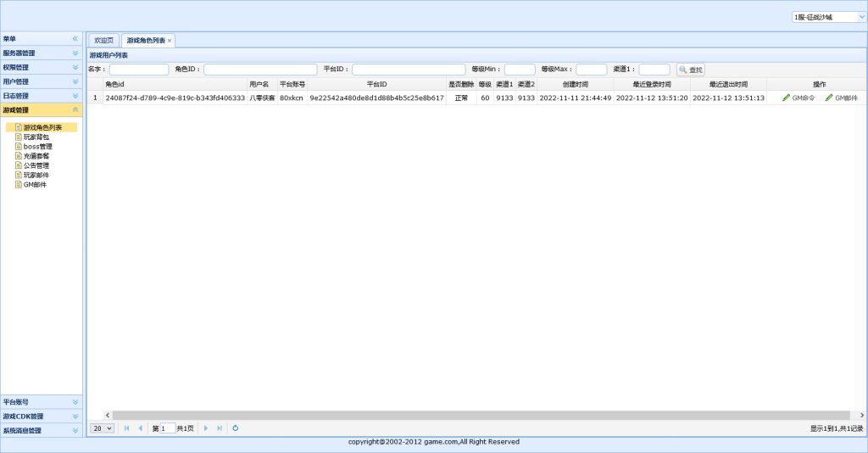868x453 pixels.
Task: Click the GM命令 pencil icon
Action: click(x=786, y=98)
